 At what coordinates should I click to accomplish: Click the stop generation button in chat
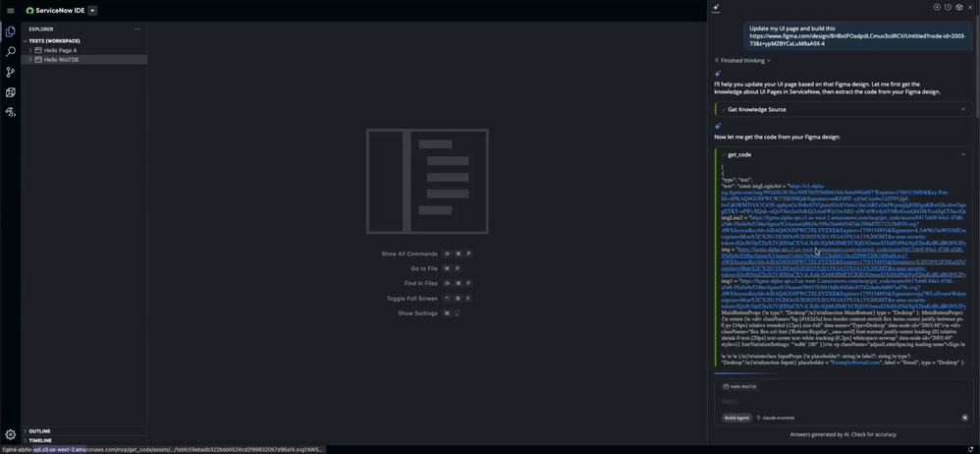coord(965,418)
